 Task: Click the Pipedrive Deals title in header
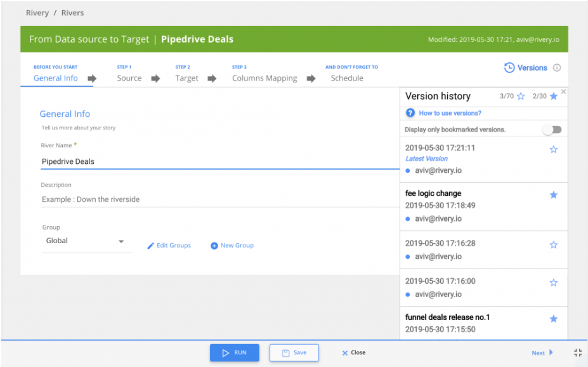[x=197, y=39]
